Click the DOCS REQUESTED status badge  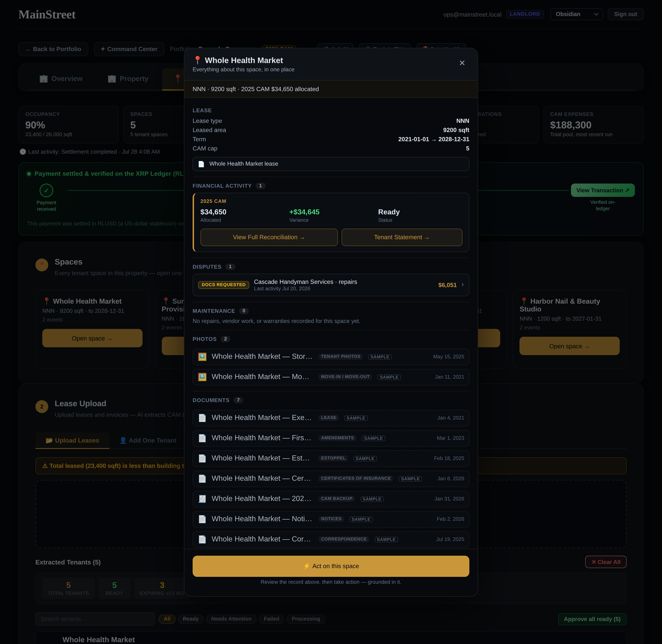pyautogui.click(x=223, y=285)
